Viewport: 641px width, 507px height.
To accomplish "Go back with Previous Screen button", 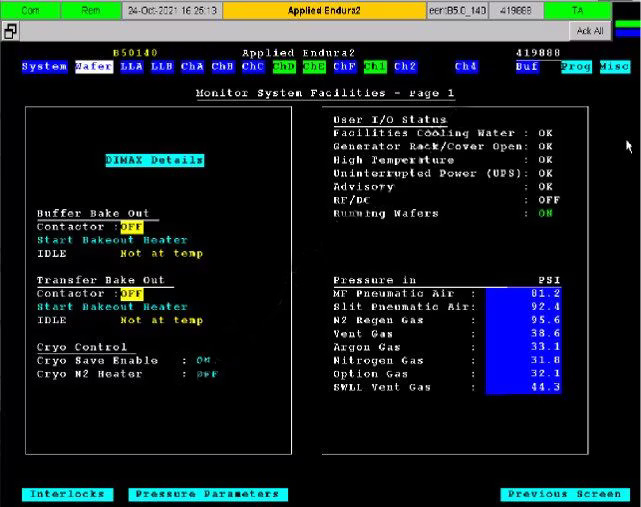I will 565,494.
